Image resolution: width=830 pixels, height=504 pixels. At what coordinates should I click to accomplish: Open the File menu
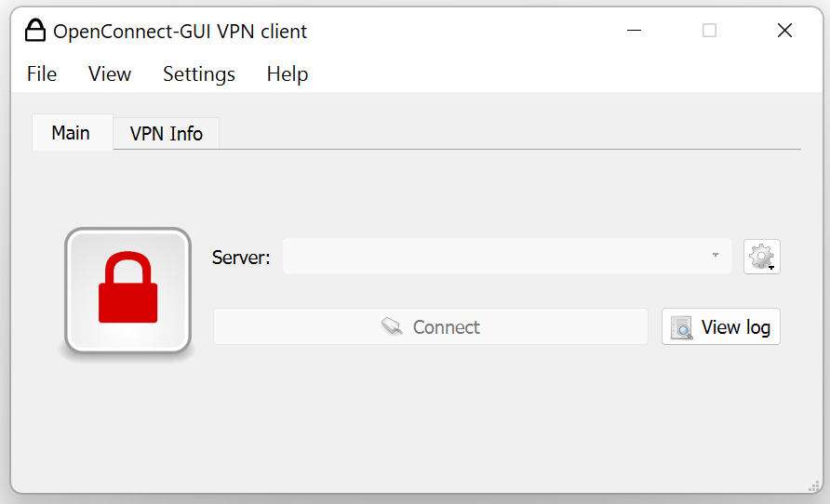point(42,74)
